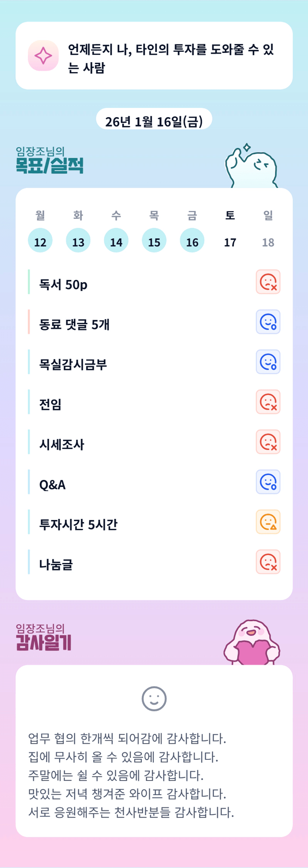
Task: Click the failed face icon for 전임
Action: coord(268,402)
